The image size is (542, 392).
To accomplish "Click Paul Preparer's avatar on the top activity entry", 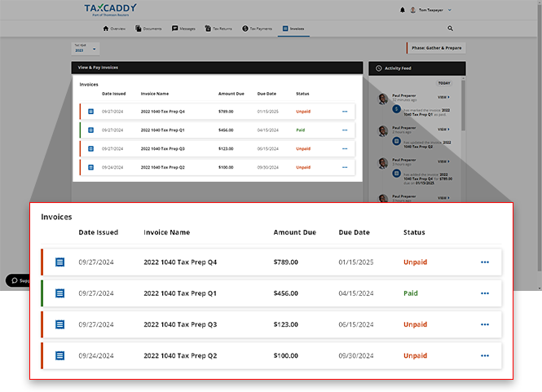I will (383, 99).
